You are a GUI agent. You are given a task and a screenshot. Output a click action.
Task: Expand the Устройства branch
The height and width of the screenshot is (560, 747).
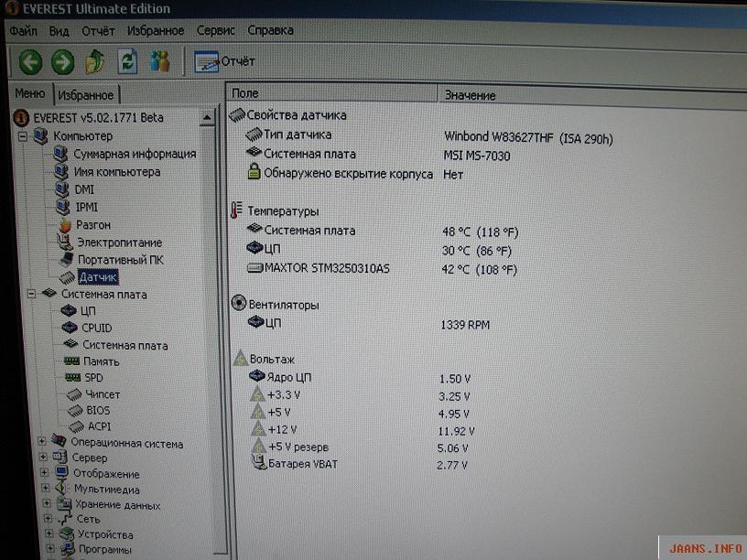pos(49,533)
